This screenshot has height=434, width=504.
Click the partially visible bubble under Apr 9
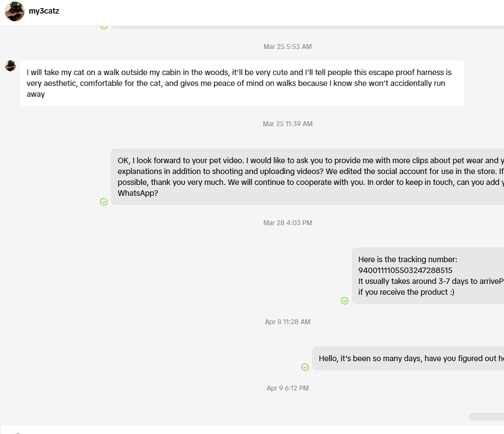click(486, 417)
